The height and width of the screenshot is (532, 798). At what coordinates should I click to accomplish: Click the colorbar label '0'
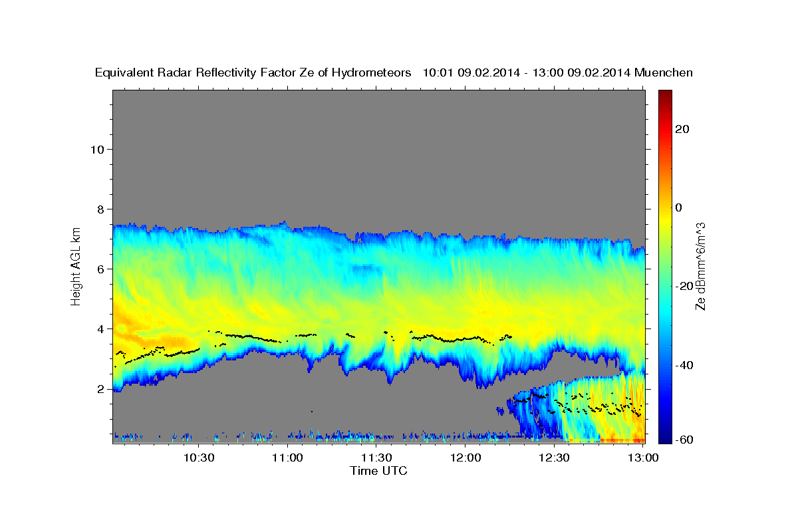pyautogui.click(x=679, y=207)
